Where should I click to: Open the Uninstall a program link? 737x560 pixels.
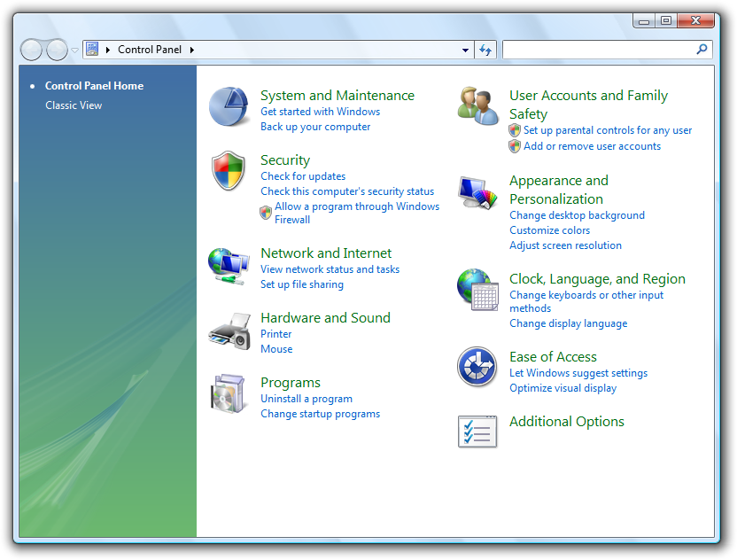pos(306,399)
